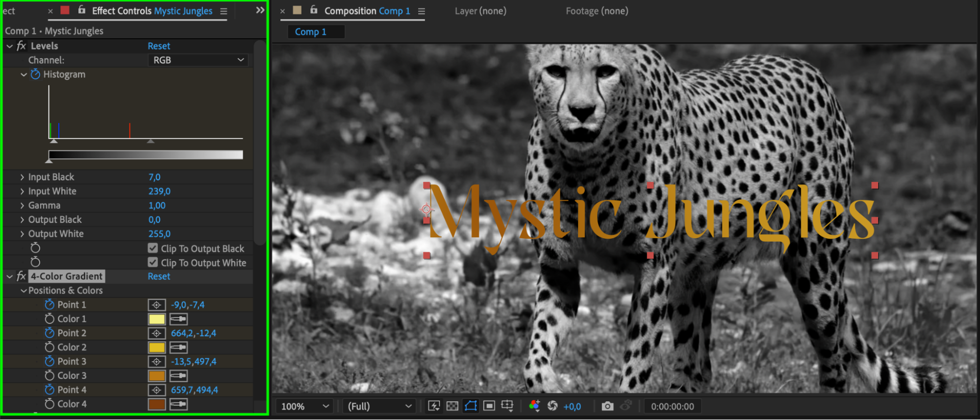Open the Effect Controls panel menu
The width and height of the screenshot is (980, 420).
click(x=224, y=11)
